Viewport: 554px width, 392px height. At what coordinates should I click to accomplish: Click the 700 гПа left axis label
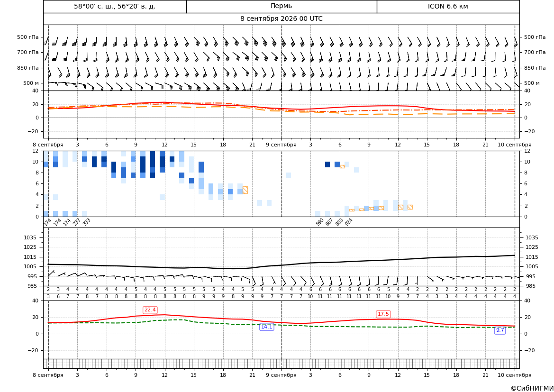point(28,52)
